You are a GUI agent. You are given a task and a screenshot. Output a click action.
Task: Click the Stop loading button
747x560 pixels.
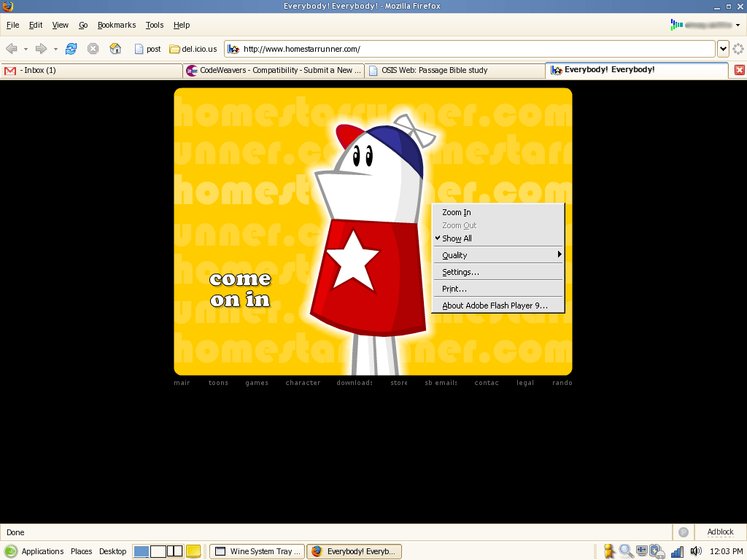tap(93, 49)
